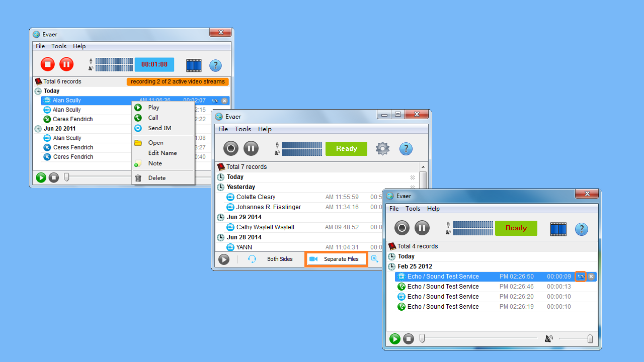Collapse the Yesterday group
Image resolution: width=644 pixels, height=362 pixels.
click(220, 187)
